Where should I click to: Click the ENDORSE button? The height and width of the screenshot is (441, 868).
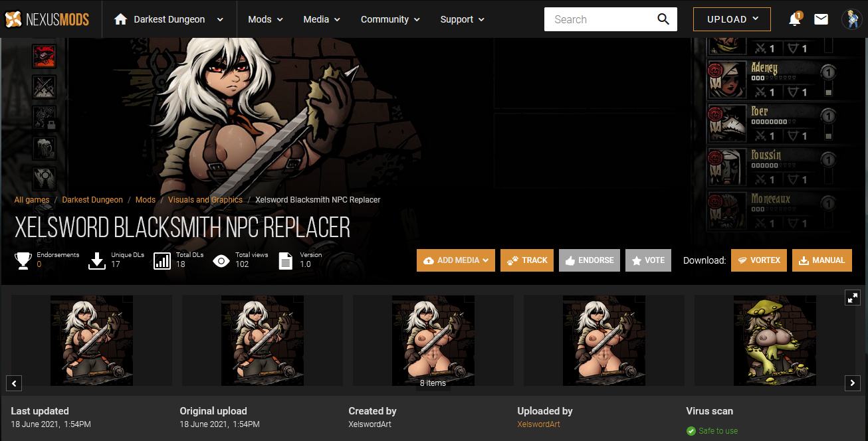click(590, 260)
